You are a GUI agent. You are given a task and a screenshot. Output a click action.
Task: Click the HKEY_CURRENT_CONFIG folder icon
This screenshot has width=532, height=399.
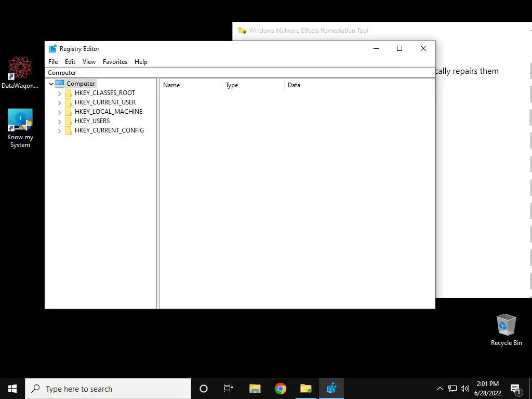point(68,130)
